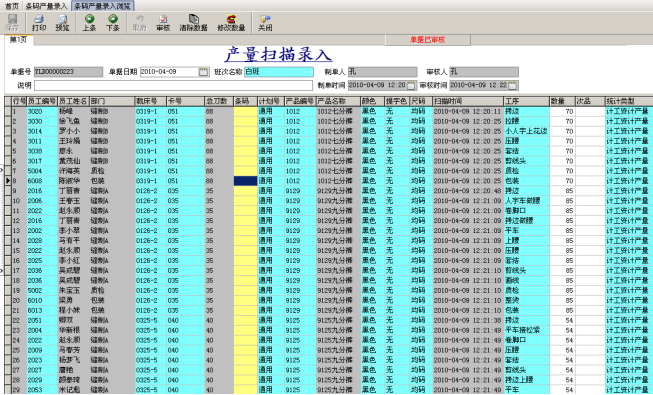The width and height of the screenshot is (653, 395).
Task: Click the 卡号 column header
Action: [x=185, y=101]
